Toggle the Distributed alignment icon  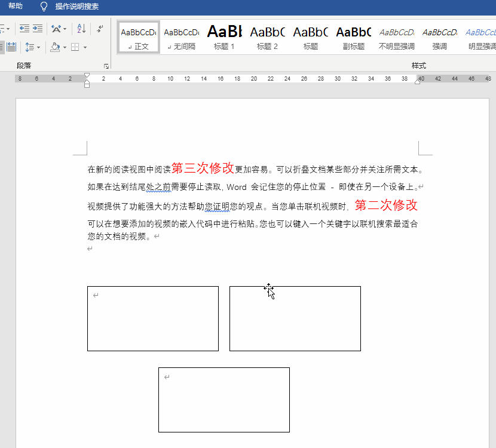tap(11, 47)
